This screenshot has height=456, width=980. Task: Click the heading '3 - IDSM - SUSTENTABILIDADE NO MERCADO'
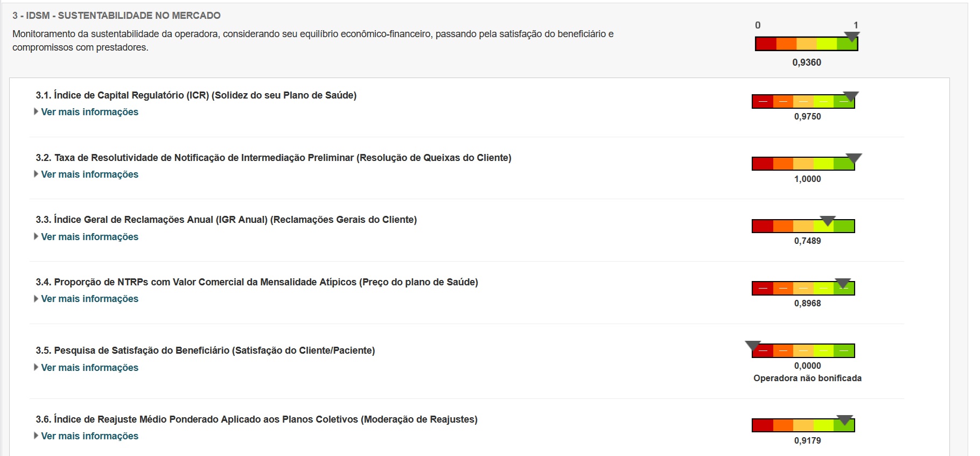click(117, 16)
